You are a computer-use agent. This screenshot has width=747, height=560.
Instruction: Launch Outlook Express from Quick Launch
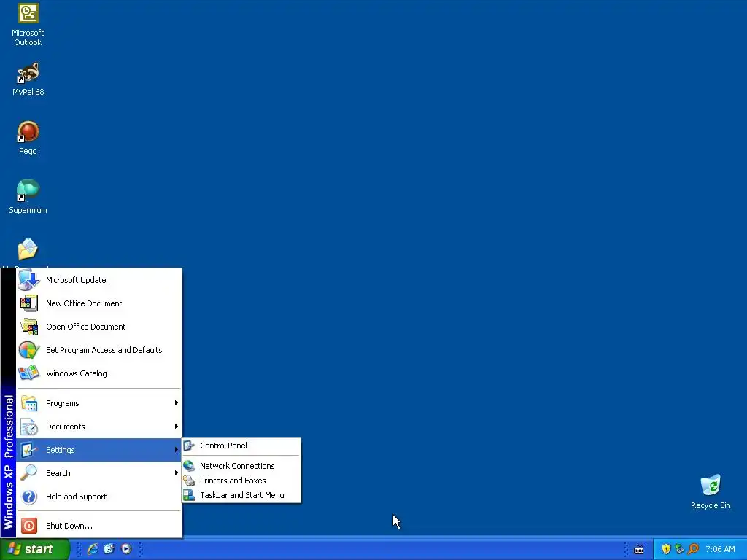109,549
